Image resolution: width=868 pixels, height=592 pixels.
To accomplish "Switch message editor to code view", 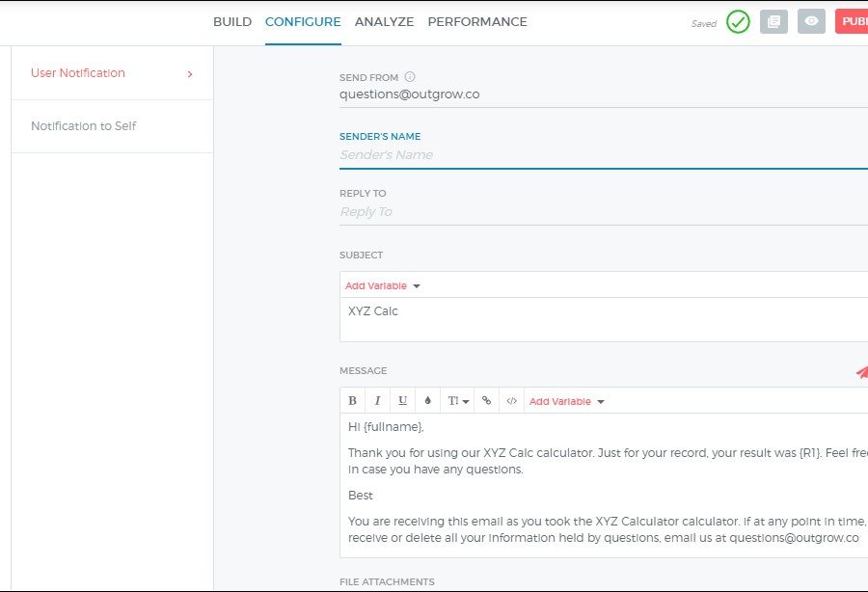I will coord(511,401).
